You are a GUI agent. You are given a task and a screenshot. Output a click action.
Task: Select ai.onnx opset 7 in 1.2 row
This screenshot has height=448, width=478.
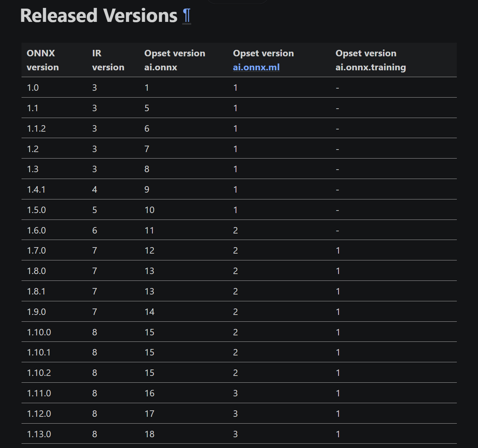click(x=147, y=149)
